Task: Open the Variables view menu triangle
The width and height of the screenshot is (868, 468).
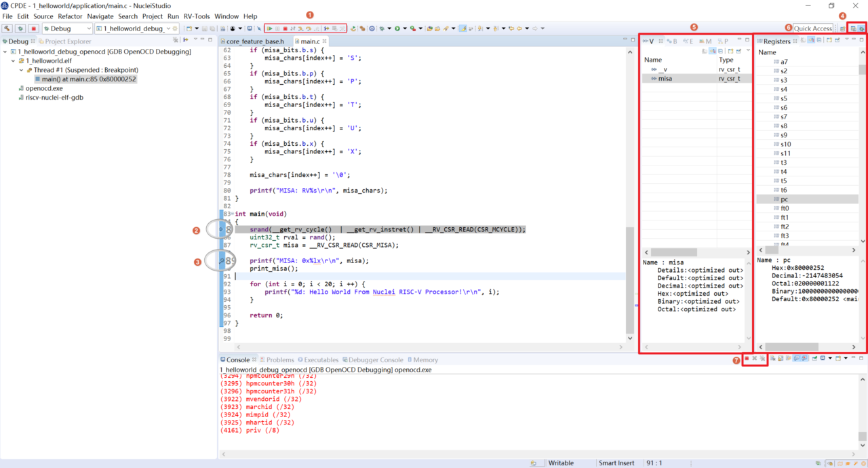Action: click(x=748, y=50)
